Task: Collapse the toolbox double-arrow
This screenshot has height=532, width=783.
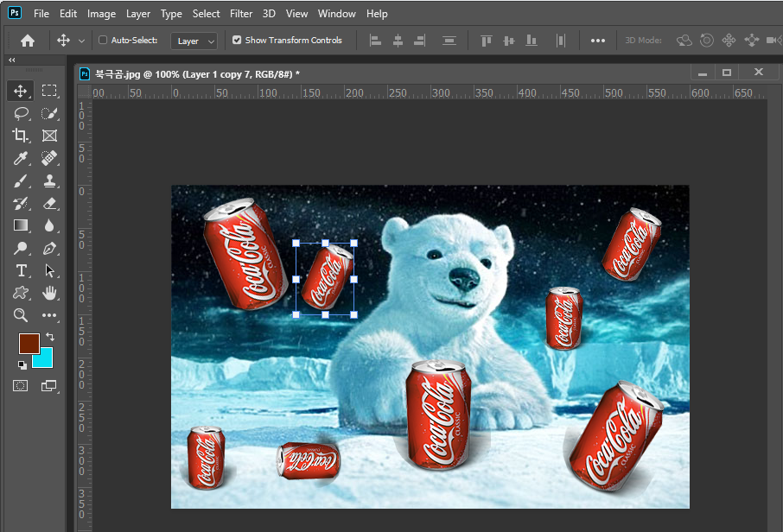Action: 11,60
